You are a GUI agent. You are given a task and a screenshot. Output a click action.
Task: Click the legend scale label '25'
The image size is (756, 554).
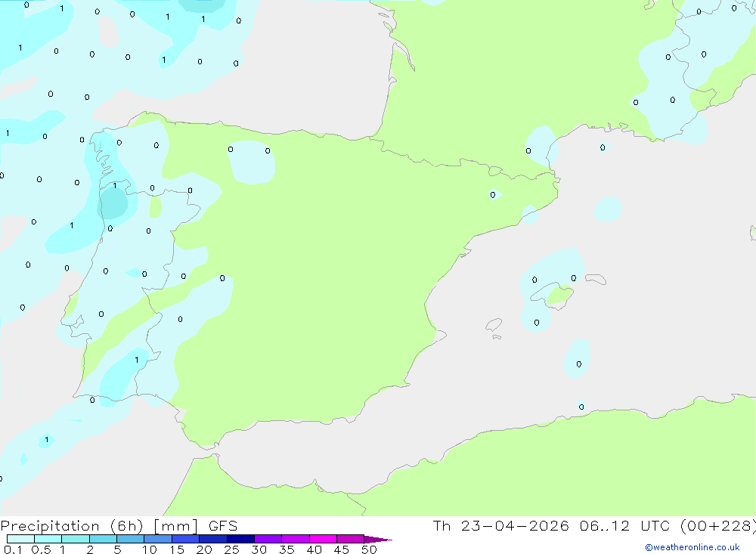pyautogui.click(x=232, y=549)
